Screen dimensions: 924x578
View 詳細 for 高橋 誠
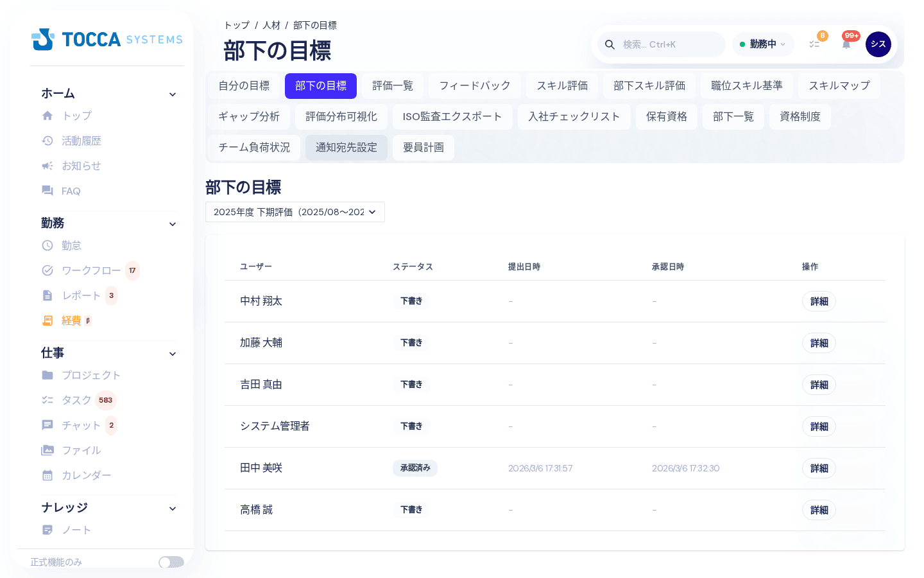coord(819,510)
